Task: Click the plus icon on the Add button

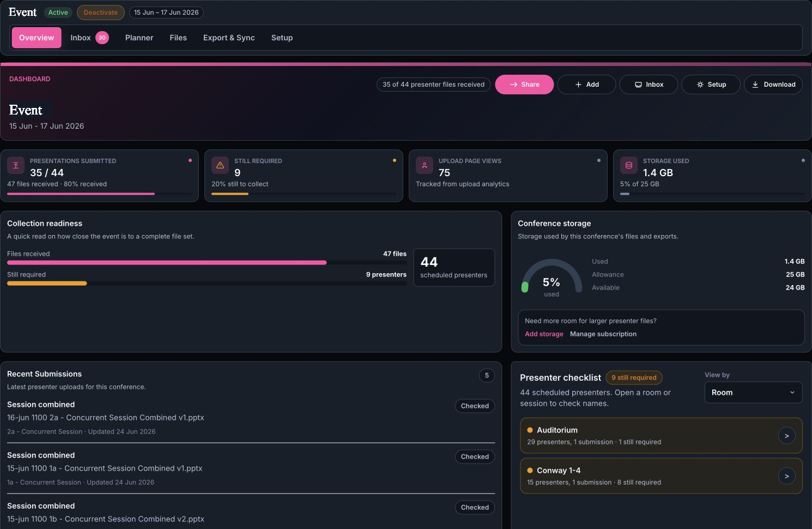Action: click(x=578, y=85)
